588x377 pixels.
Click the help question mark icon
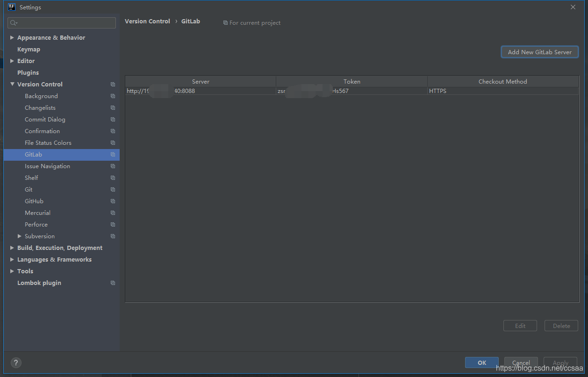[16, 363]
